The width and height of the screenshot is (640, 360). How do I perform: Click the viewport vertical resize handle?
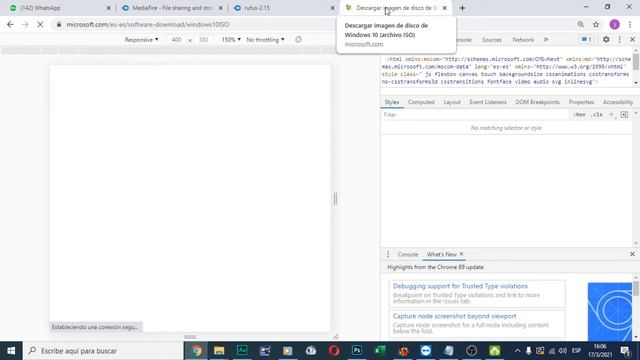click(x=336, y=199)
